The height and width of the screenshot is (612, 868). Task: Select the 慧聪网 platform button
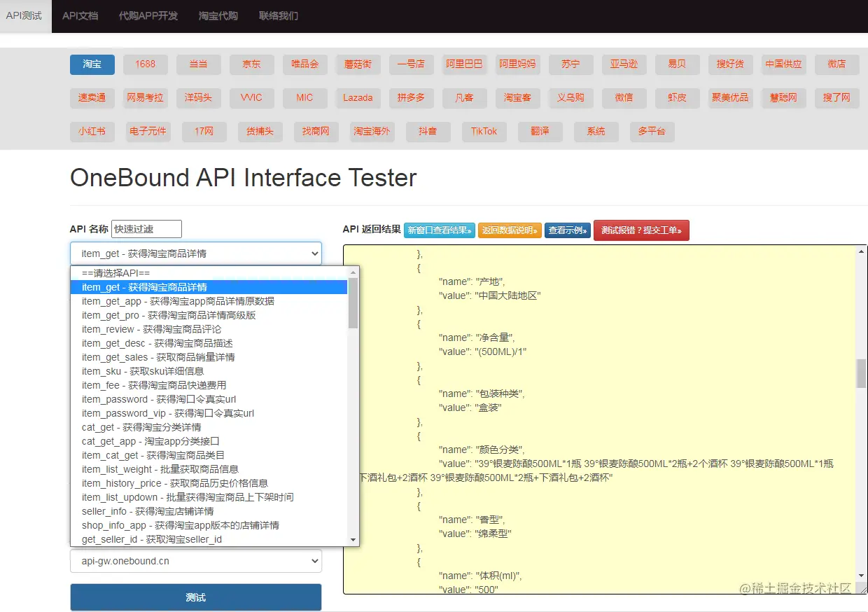pyautogui.click(x=784, y=98)
